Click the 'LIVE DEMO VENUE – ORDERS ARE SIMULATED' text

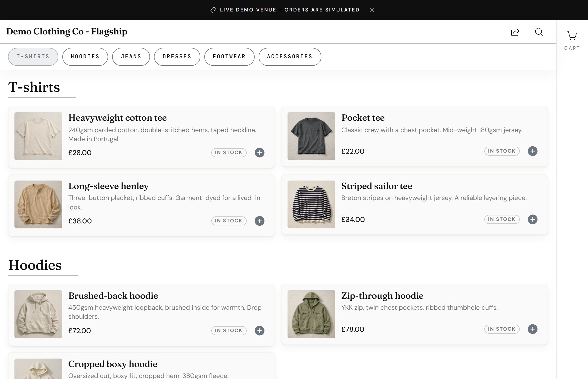click(290, 10)
